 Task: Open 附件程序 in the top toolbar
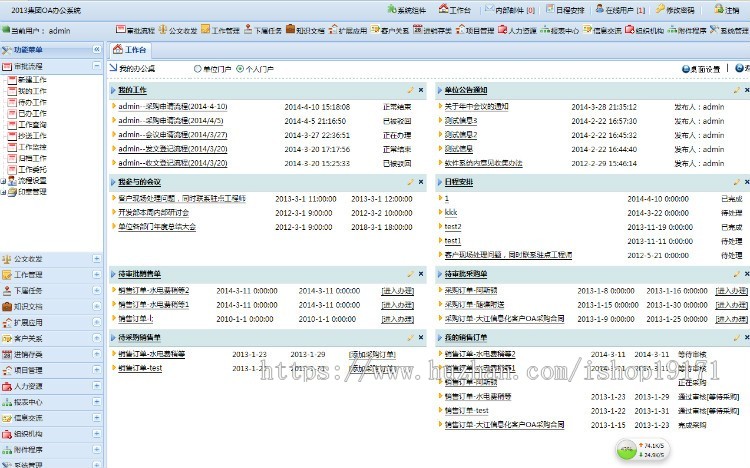687,30
